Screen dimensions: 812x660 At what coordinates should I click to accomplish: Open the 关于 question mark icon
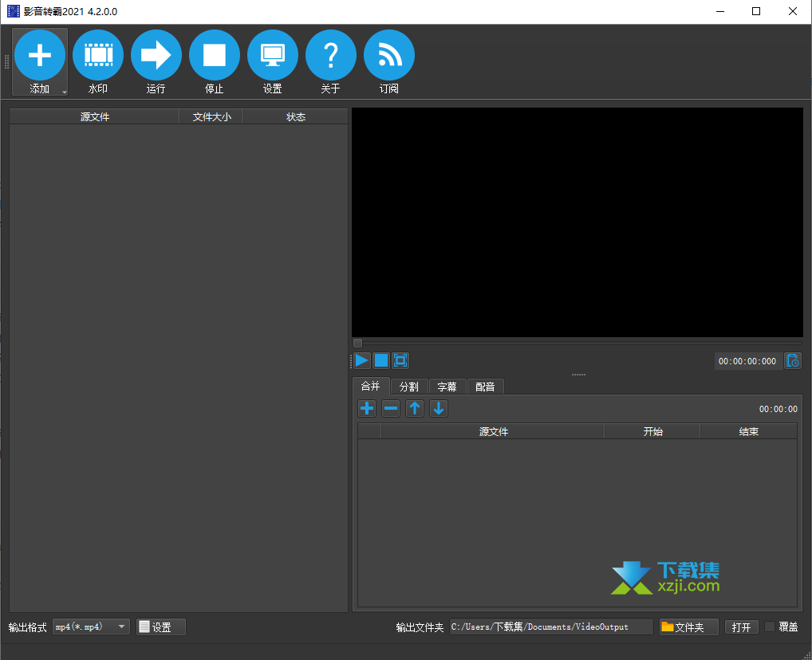pyautogui.click(x=331, y=55)
